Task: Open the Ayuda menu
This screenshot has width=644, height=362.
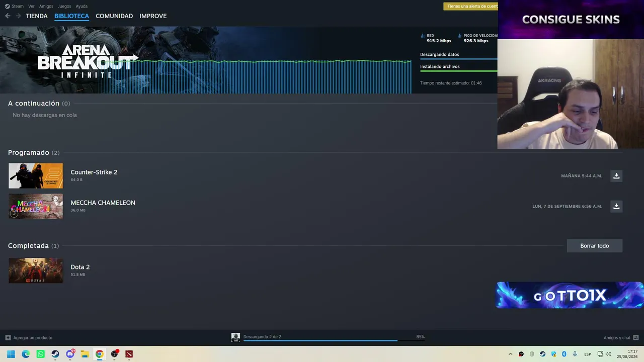Action: 82,6
